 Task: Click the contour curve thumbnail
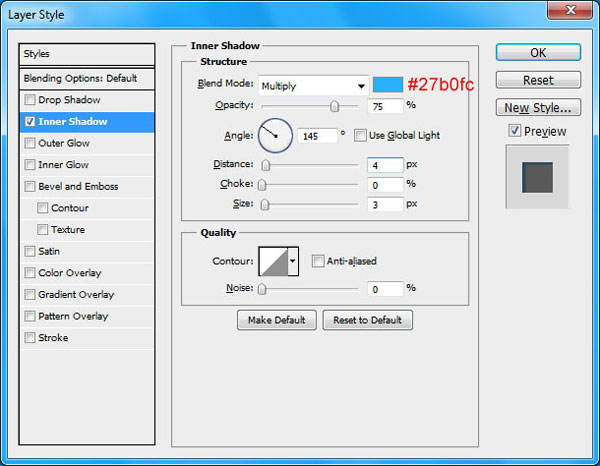[273, 261]
